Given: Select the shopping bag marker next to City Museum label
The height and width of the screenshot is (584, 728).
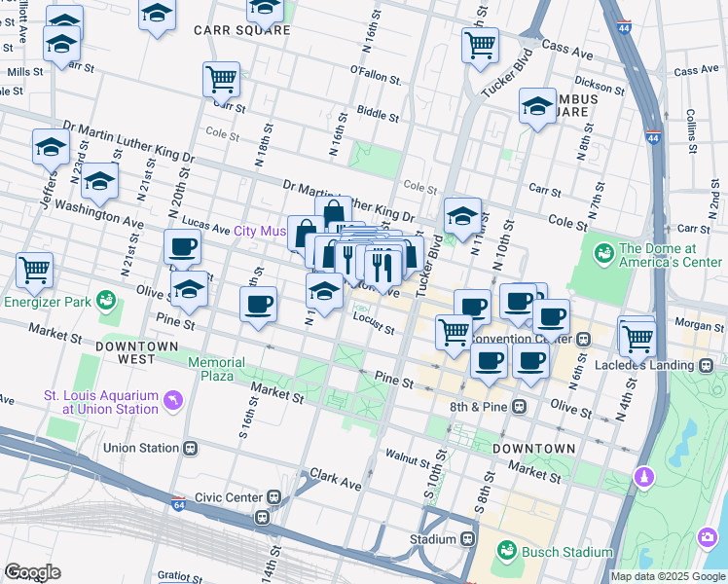Looking at the screenshot, I should click(x=305, y=233).
